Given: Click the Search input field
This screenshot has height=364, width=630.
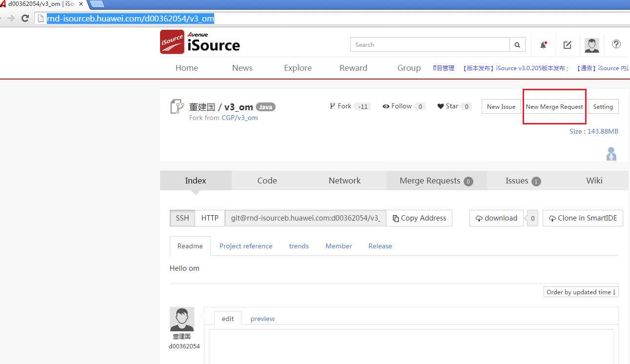Looking at the screenshot, I should point(430,45).
